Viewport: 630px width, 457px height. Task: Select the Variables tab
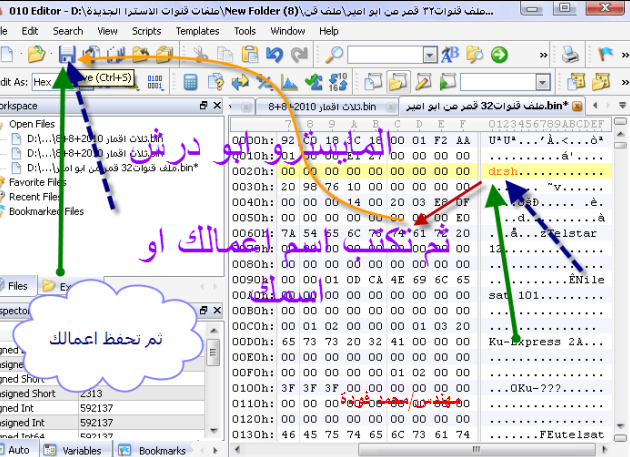(x=74, y=450)
